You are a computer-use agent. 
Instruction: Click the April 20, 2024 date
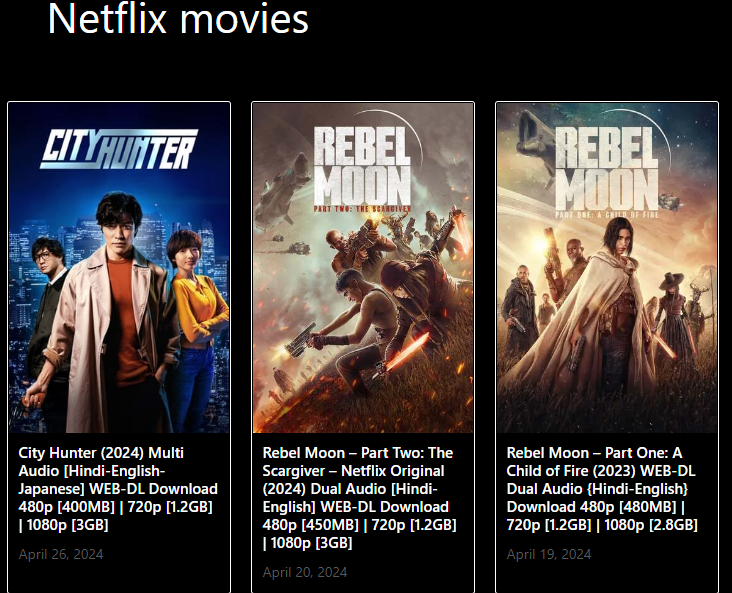(305, 572)
